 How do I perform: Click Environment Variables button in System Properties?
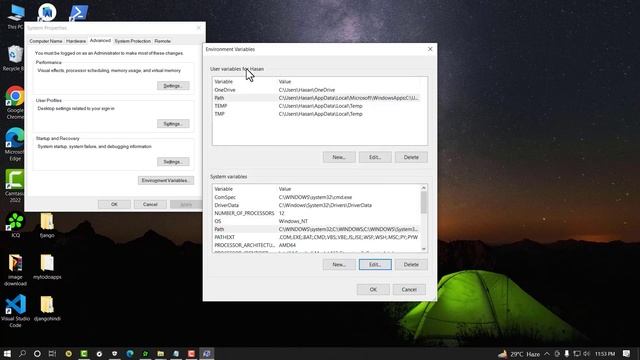(x=166, y=180)
